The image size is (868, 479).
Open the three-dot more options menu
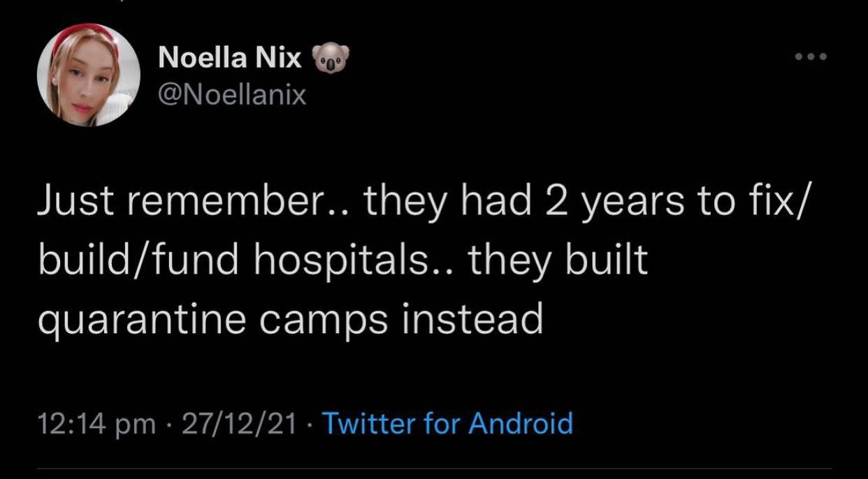[x=811, y=57]
